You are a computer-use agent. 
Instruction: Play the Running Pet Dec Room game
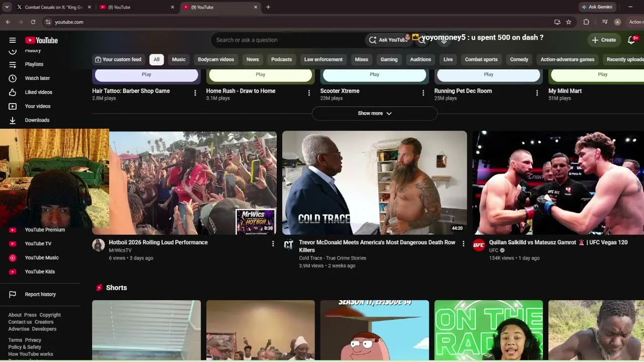489,74
